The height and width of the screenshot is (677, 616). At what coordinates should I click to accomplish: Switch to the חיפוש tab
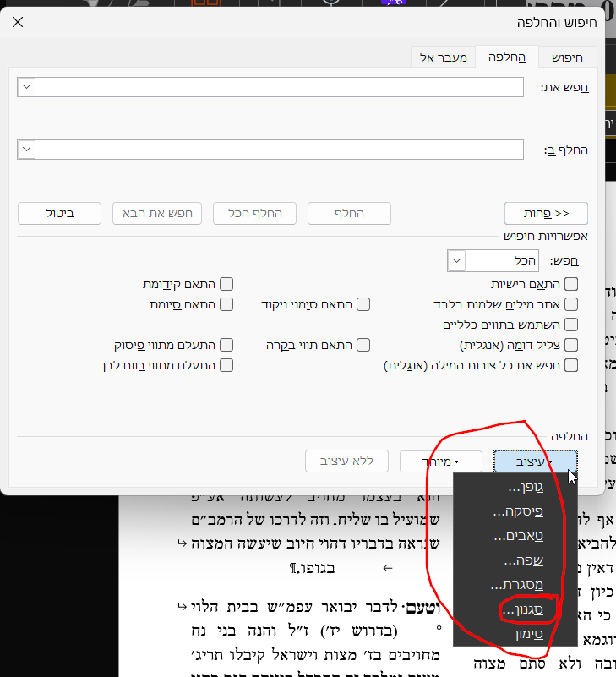pos(568,57)
